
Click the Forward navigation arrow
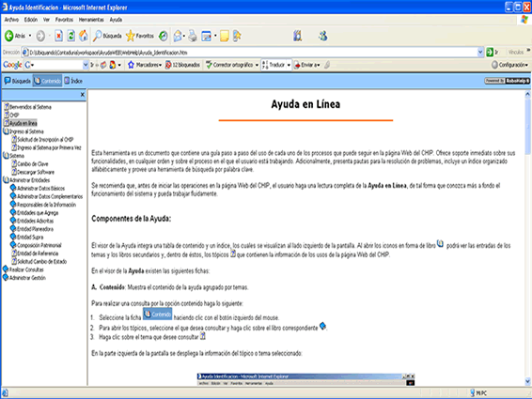[x=40, y=36]
